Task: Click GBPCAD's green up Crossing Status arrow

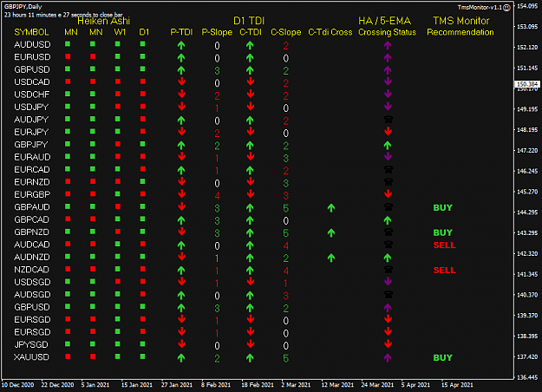Action: pyautogui.click(x=388, y=220)
